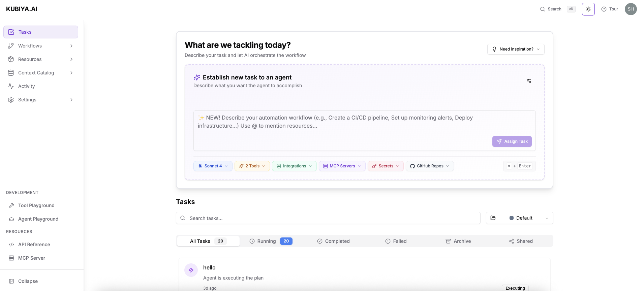The width and height of the screenshot is (644, 291).
Task: Open the GitHub Repos dropdown
Action: (430, 166)
